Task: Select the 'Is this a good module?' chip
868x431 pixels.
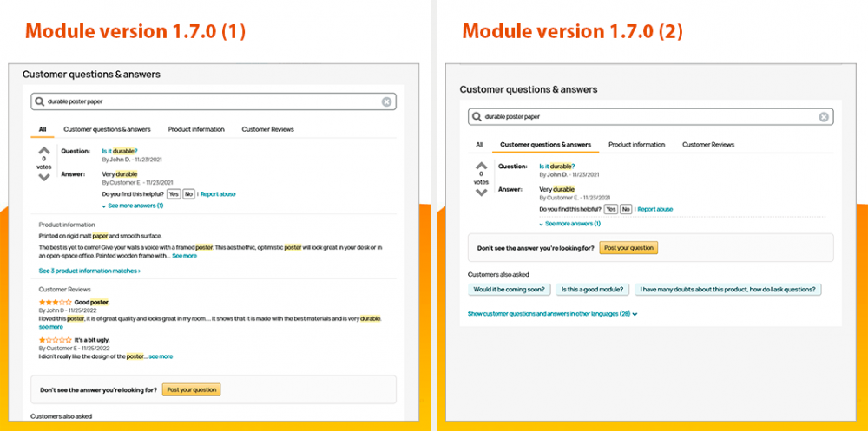Action: point(592,290)
